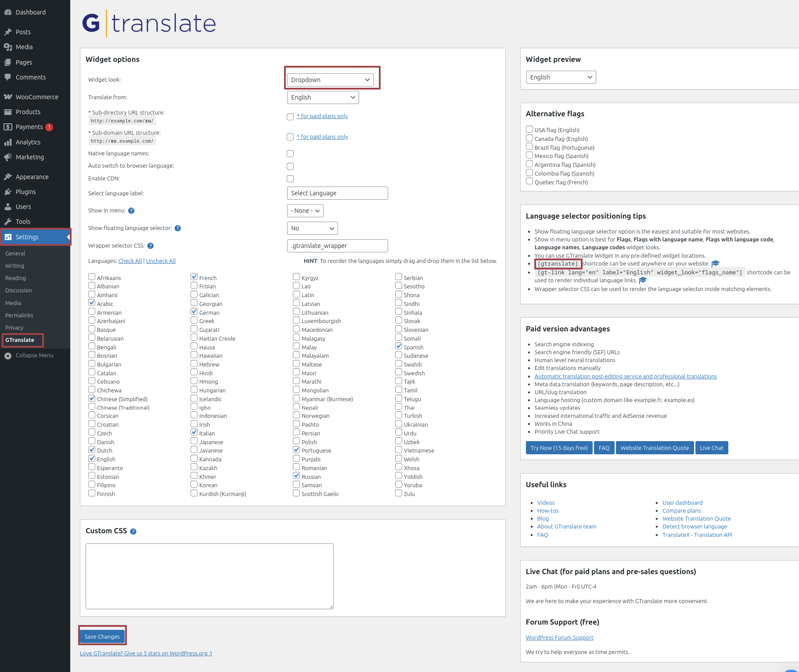The height and width of the screenshot is (672, 799).
Task: Click the Plugins plug icon
Action: [8, 192]
